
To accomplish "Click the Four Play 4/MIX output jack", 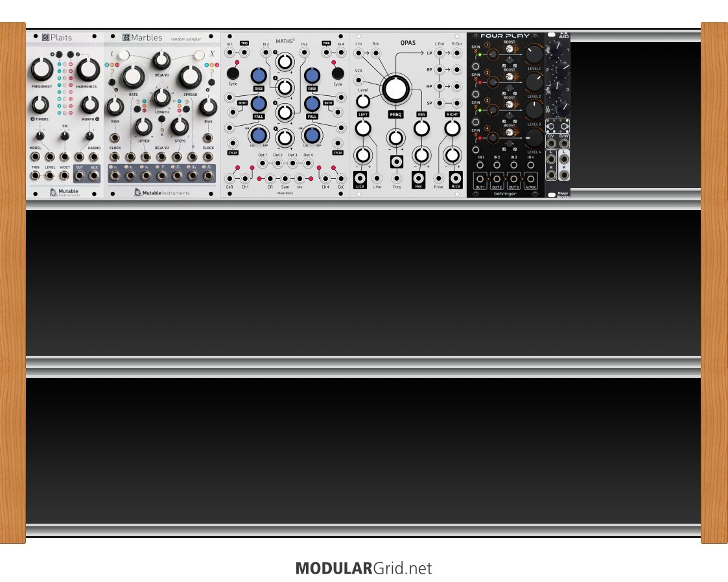I will pos(530,179).
